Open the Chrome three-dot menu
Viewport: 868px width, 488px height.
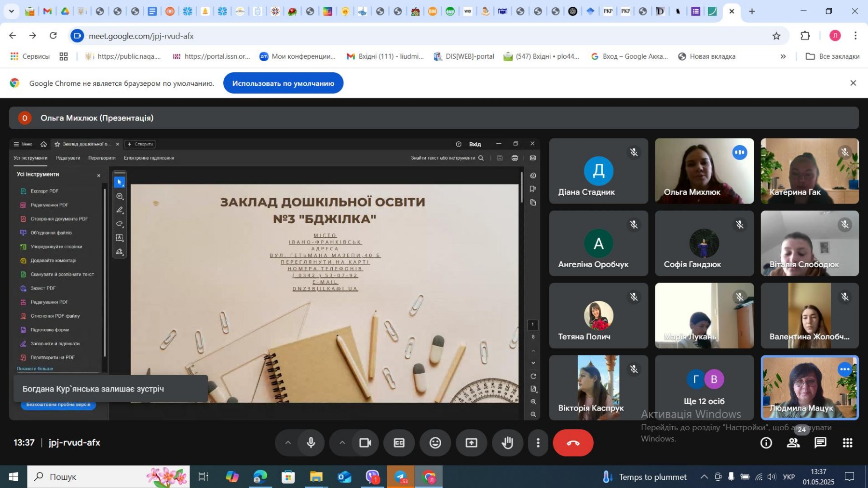click(x=855, y=36)
